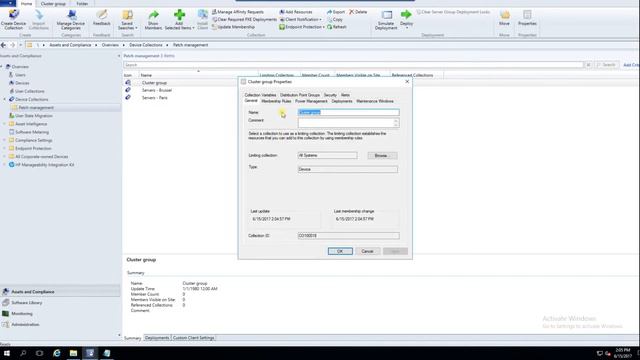640x360 pixels.
Task: Open the Deployments dialog tab
Action: (x=342, y=101)
